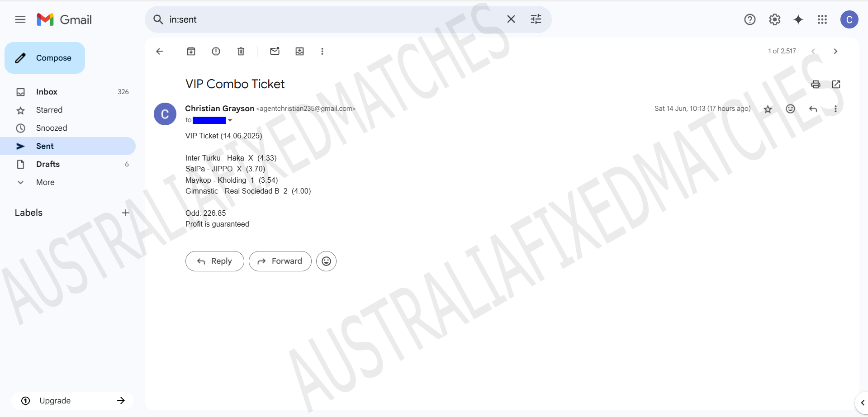
Task: Create a new label with plus
Action: [126, 213]
